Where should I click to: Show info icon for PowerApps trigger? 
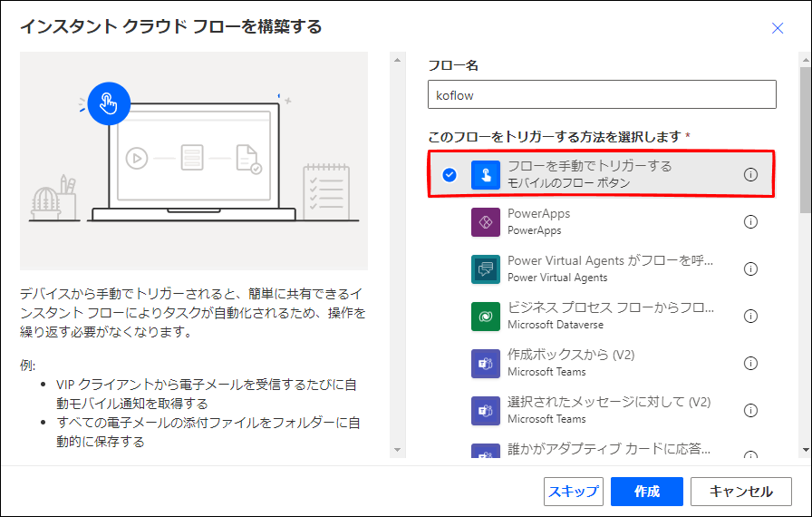tap(750, 221)
